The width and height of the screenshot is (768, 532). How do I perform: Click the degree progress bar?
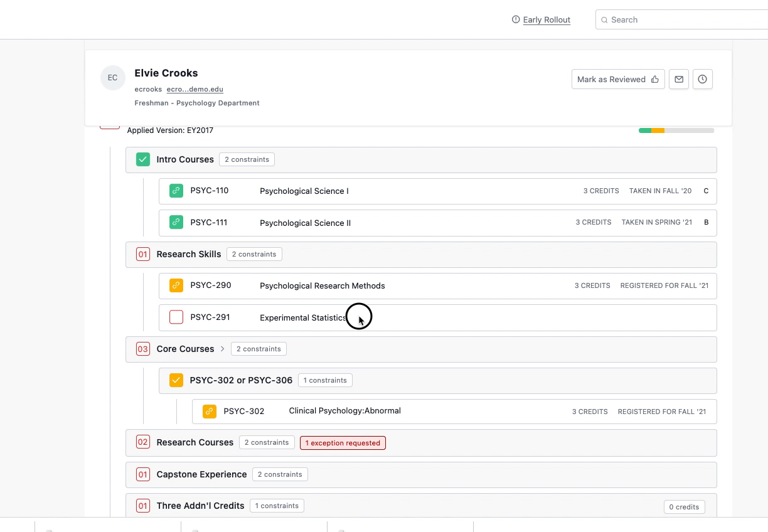(676, 130)
